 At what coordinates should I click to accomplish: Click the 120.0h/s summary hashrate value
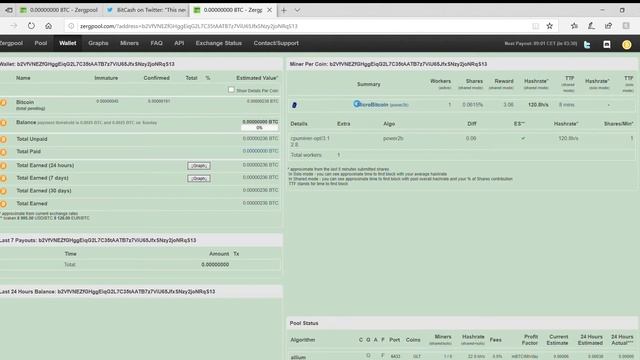tap(538, 105)
